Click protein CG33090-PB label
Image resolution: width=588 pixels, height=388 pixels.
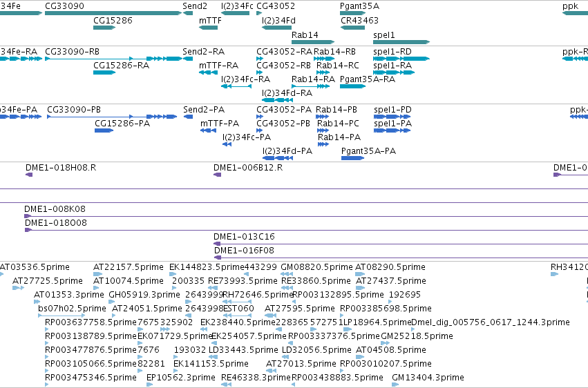(74, 109)
